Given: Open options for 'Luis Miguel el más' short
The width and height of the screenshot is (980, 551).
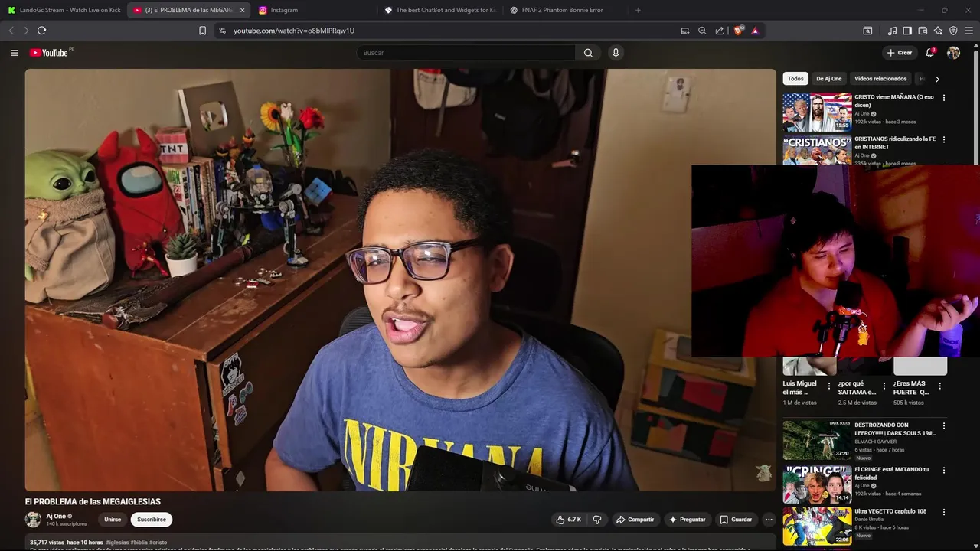Looking at the screenshot, I should (829, 386).
